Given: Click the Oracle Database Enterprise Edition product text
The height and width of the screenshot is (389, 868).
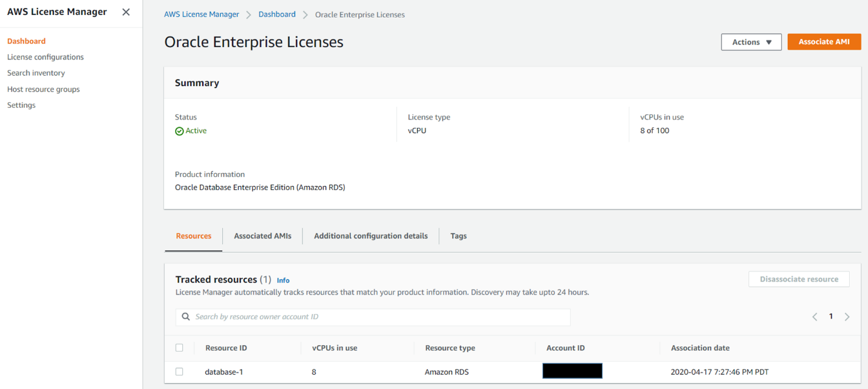Looking at the screenshot, I should tap(260, 187).
